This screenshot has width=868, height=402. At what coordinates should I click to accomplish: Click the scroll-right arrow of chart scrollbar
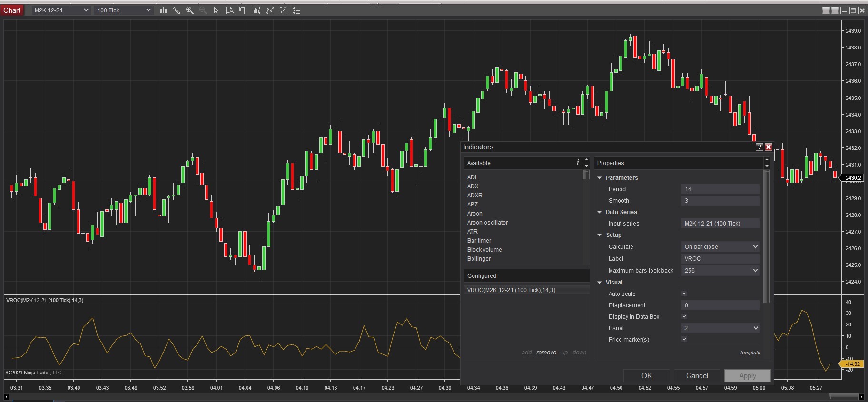point(862,397)
